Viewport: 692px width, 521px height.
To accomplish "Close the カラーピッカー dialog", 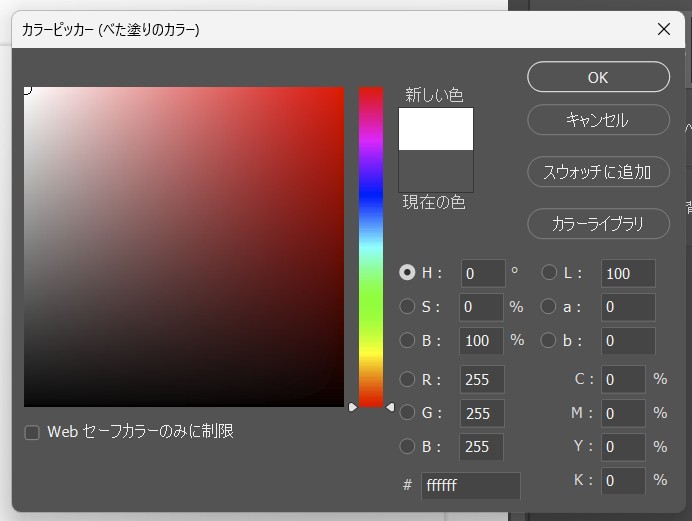I will tap(664, 29).
